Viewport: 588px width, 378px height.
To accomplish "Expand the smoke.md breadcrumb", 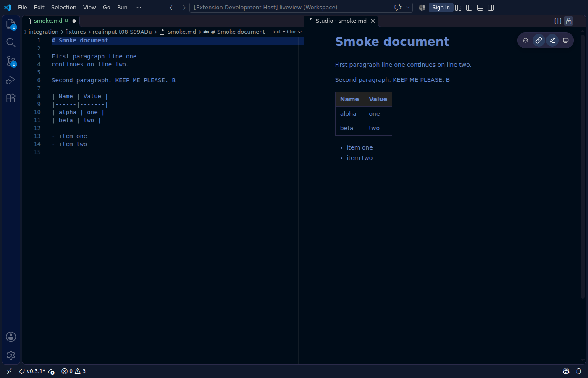I will pyautogui.click(x=178, y=32).
